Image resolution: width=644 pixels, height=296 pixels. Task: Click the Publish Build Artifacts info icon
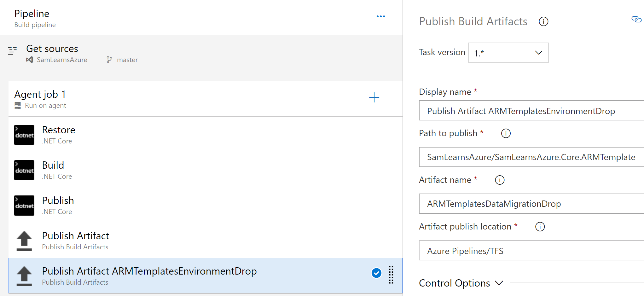click(543, 21)
